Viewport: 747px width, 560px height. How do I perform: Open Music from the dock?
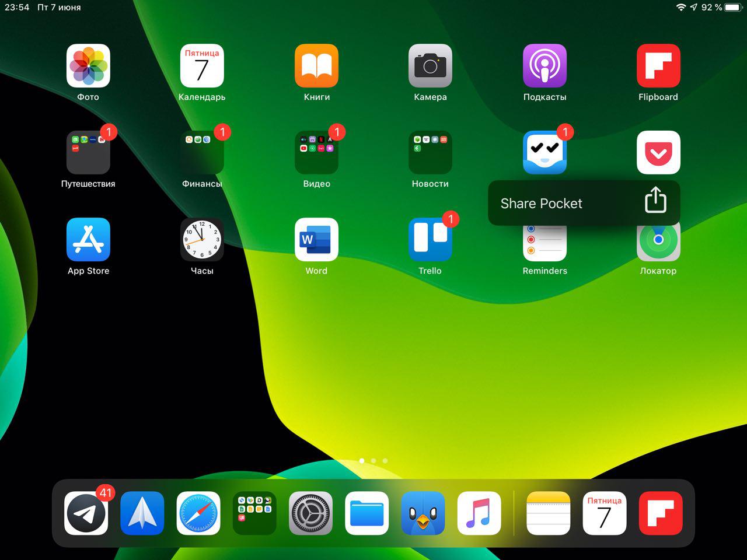point(479,513)
